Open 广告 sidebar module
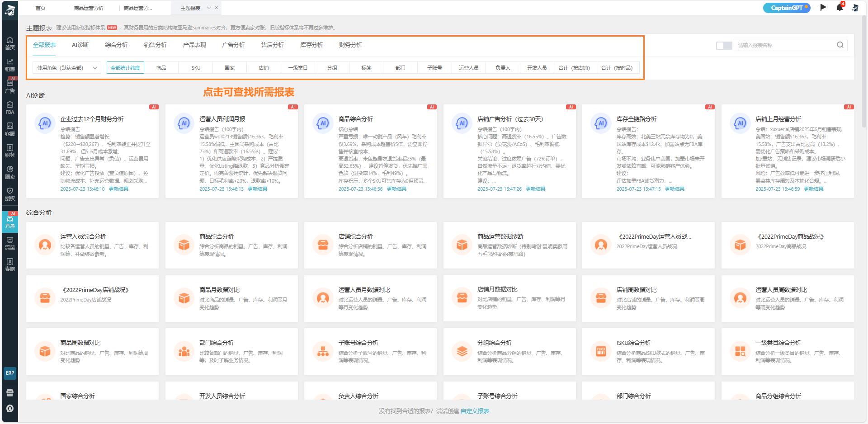Viewport: 868px width, 424px height. point(10,86)
